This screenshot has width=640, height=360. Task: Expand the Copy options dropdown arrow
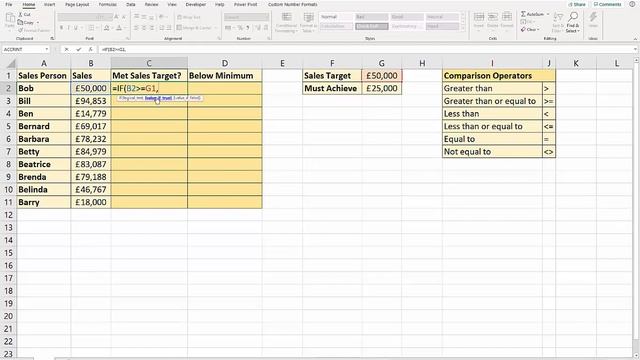[x=38, y=23]
